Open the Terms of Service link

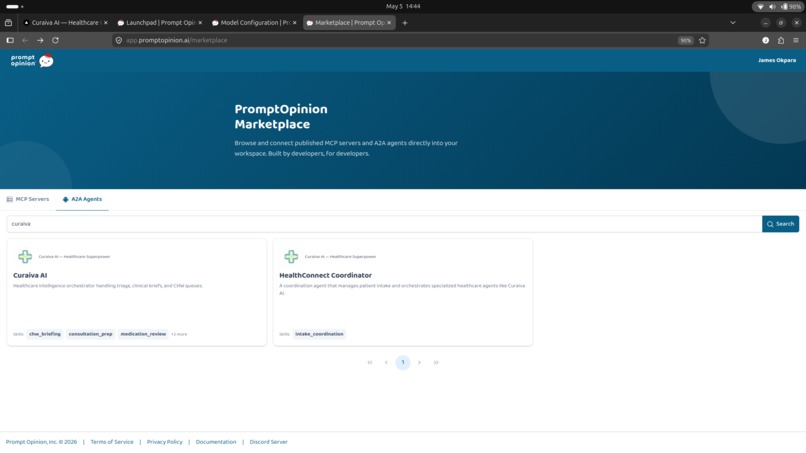click(112, 442)
